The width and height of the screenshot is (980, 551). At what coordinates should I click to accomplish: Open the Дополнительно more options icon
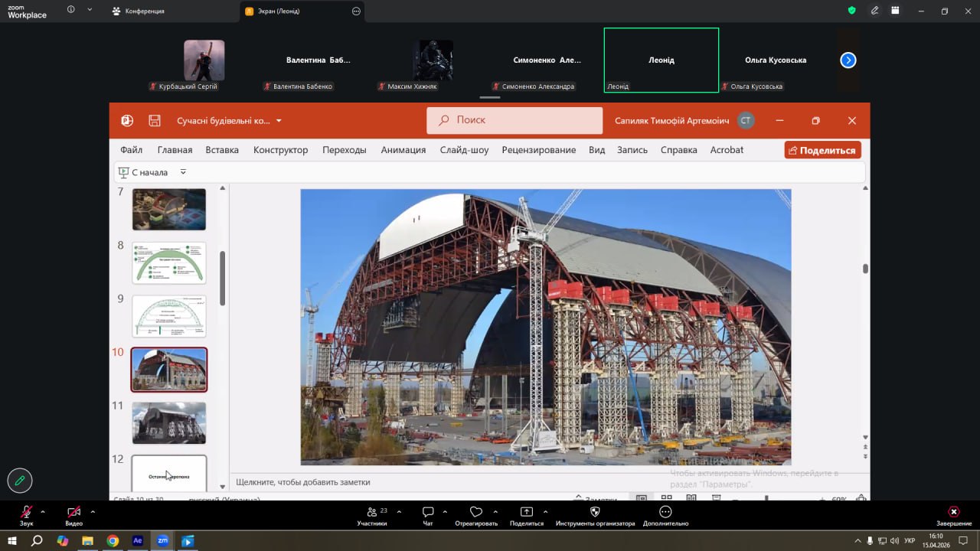point(665,512)
